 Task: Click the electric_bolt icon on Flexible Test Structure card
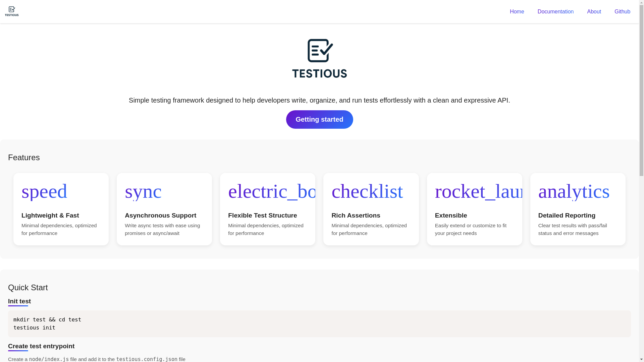click(272, 191)
